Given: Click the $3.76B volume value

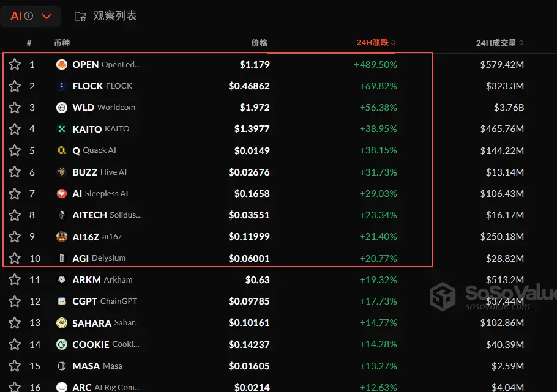Looking at the screenshot, I should 509,107.
